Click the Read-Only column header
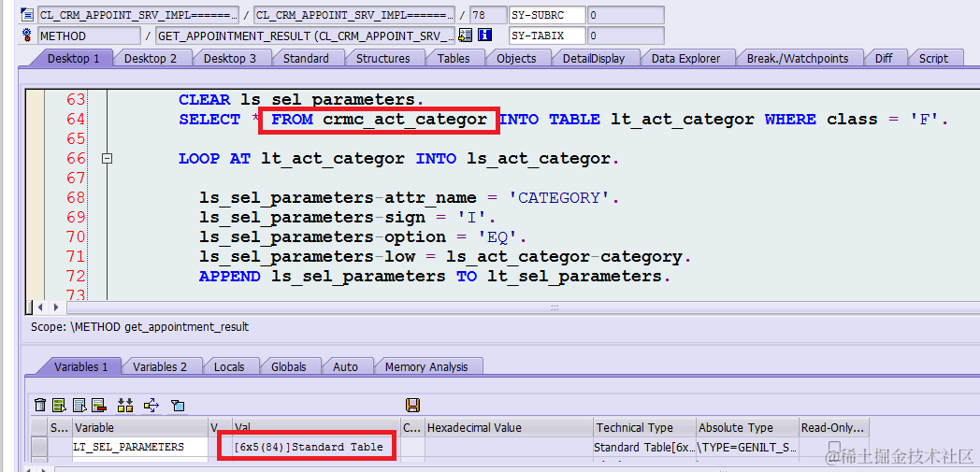Viewport: 980px width, 472px height. pyautogui.click(x=834, y=428)
